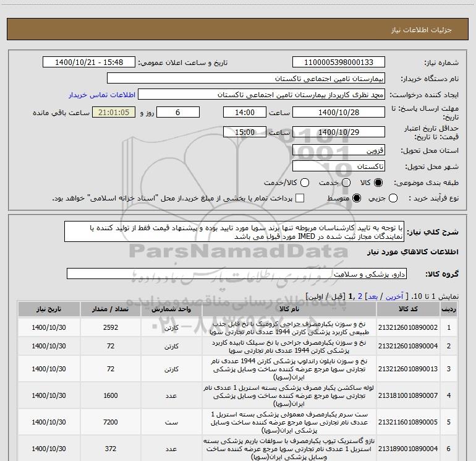Screen dimensions: 476x461
Task: Click row 3 item name نخ و سوزن نایلون
Action: point(289,369)
